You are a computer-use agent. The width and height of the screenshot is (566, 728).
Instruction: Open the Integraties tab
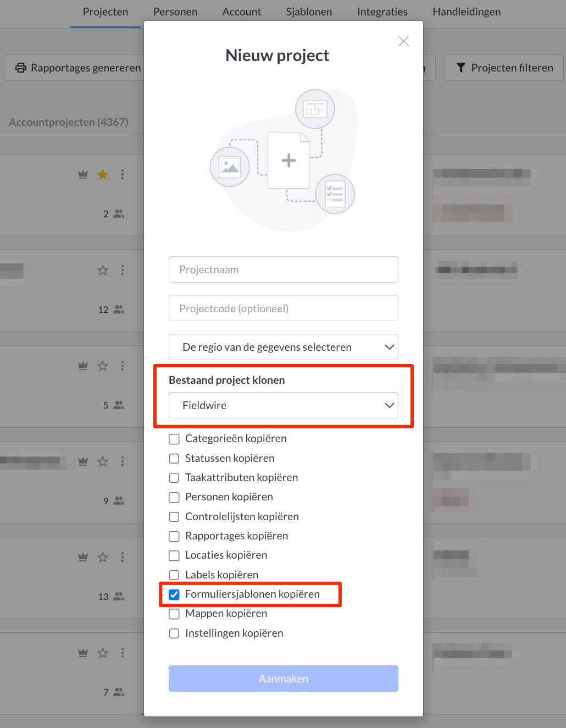(382, 12)
